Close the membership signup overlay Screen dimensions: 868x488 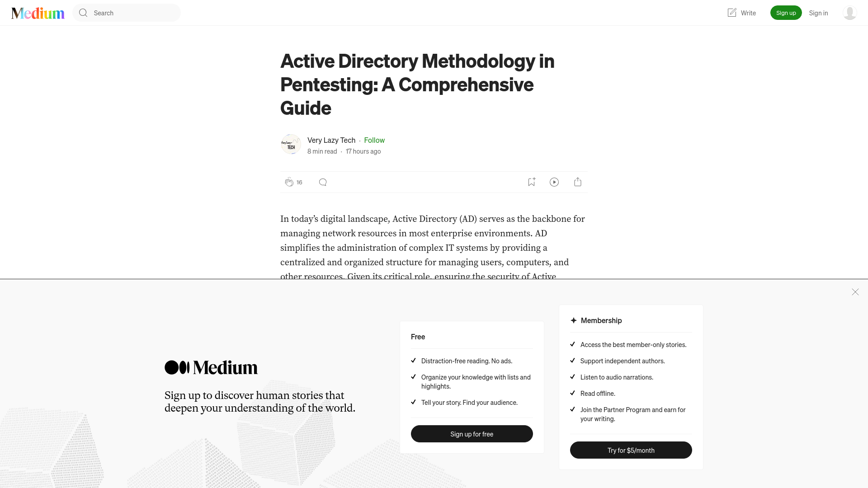click(x=855, y=291)
